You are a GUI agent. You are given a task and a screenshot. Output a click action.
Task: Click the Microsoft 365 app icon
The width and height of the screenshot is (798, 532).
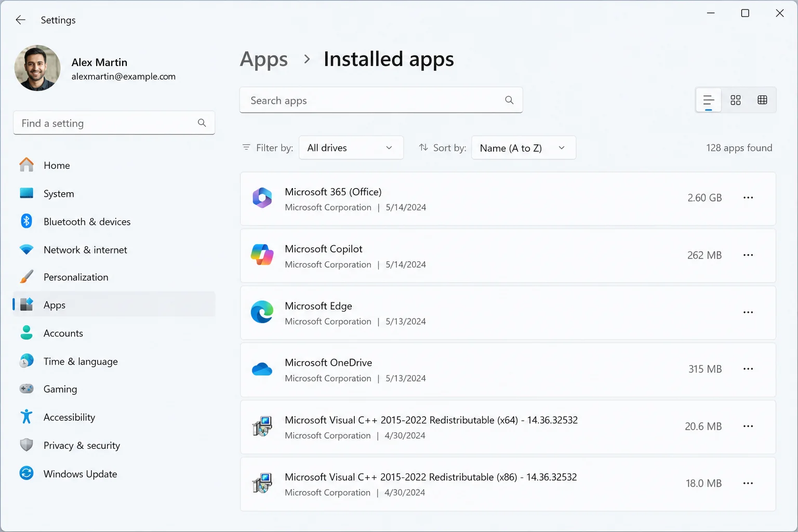pos(262,198)
